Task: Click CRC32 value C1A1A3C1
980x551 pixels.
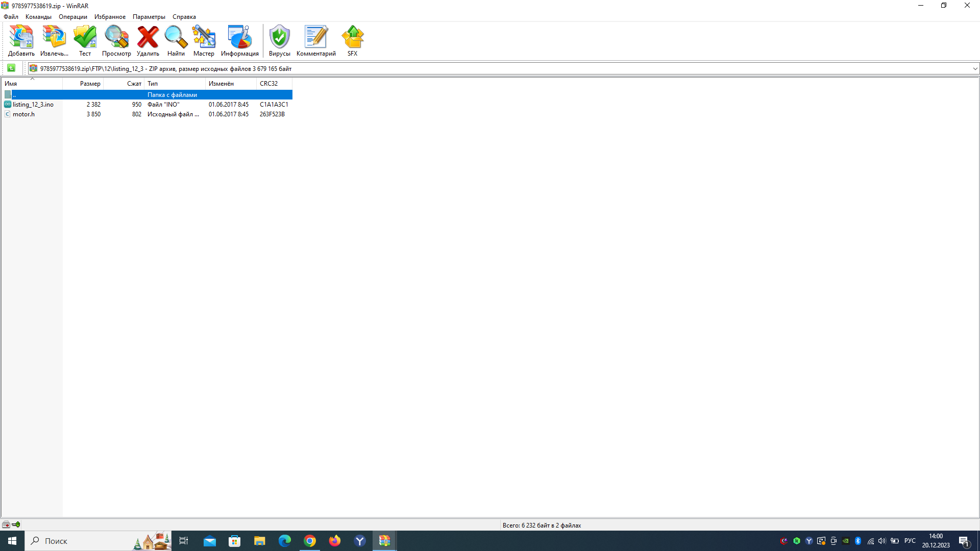Action: 274,105
